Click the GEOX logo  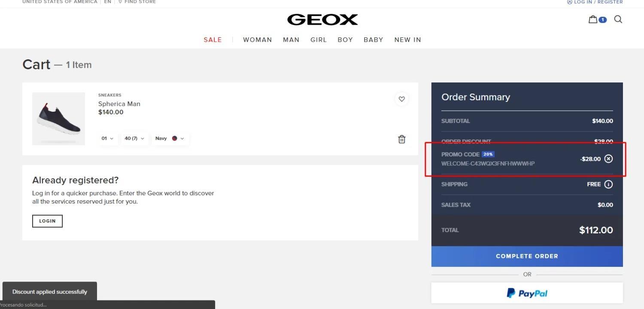coord(322,19)
